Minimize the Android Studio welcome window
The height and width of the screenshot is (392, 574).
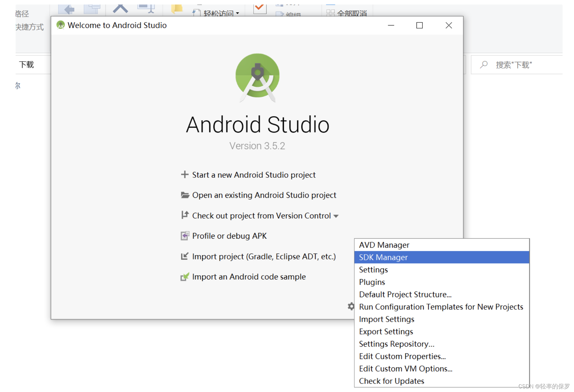tap(391, 25)
